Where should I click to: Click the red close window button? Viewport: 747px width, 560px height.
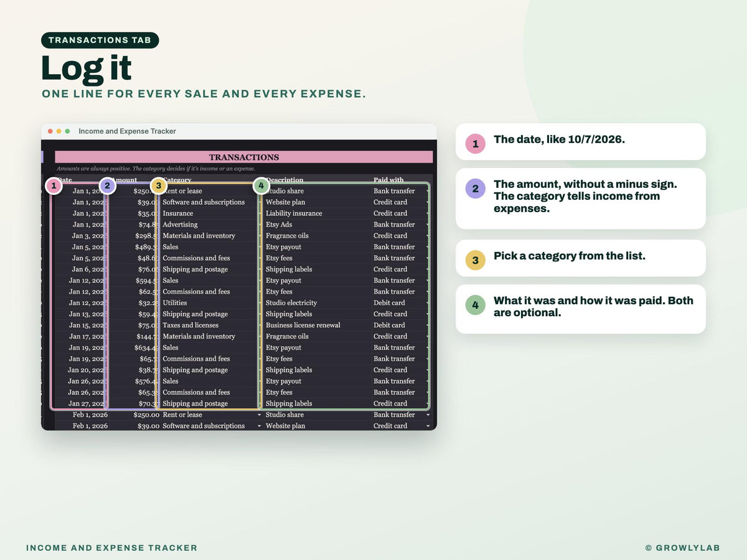pyautogui.click(x=50, y=131)
